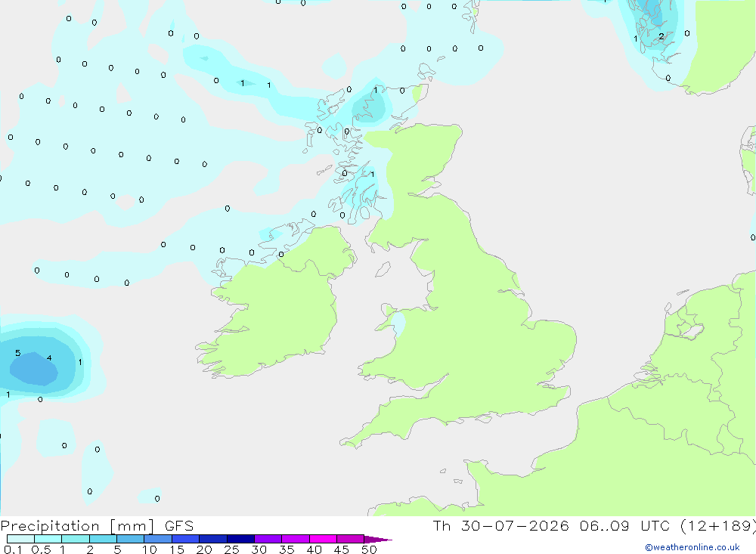756x554 pixels.
Task: Click the '5' rainfall value on the map
Action: pos(18,353)
